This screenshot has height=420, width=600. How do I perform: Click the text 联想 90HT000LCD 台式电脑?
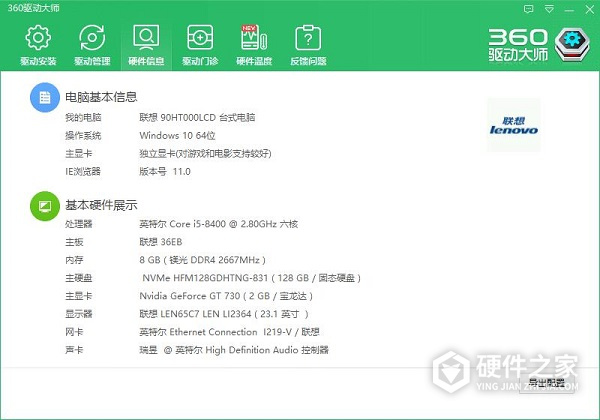tap(197, 117)
